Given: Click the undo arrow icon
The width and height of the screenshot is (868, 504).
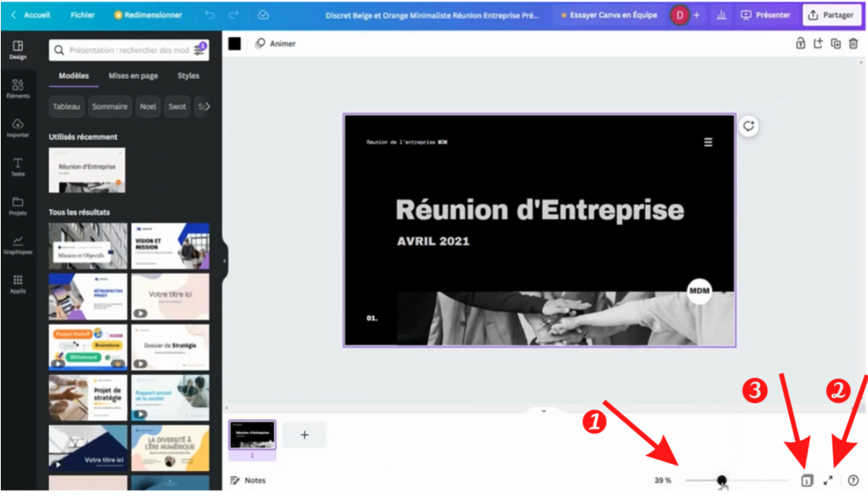Looking at the screenshot, I should click(x=210, y=15).
